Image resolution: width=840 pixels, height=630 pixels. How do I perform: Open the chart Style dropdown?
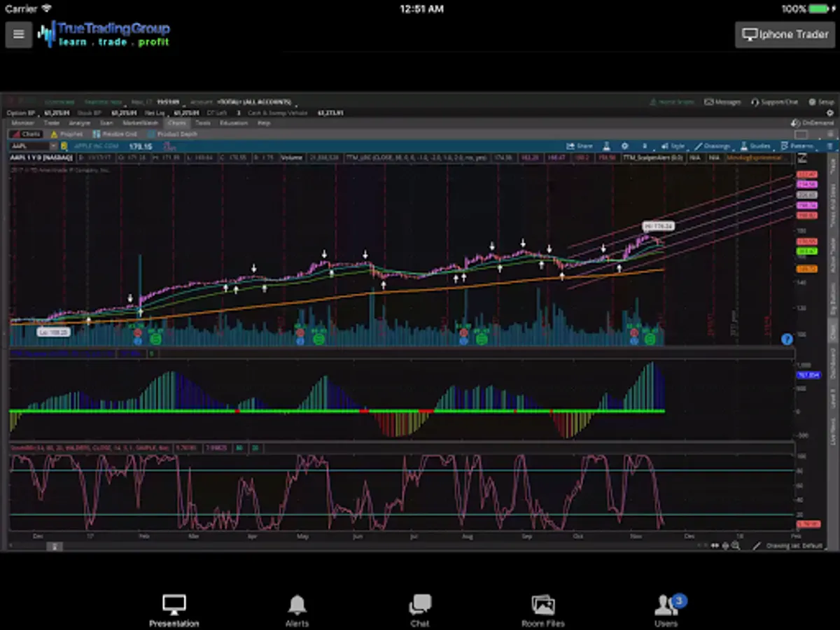click(x=674, y=146)
